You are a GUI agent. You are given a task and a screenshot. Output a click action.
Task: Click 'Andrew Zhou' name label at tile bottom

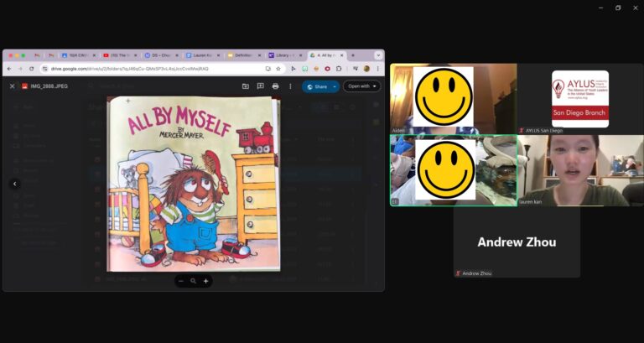point(477,273)
